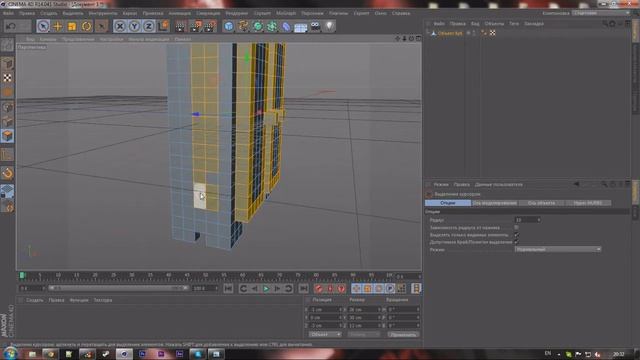
Task: Open the layout dropdown at top right
Action: [x=600, y=13]
